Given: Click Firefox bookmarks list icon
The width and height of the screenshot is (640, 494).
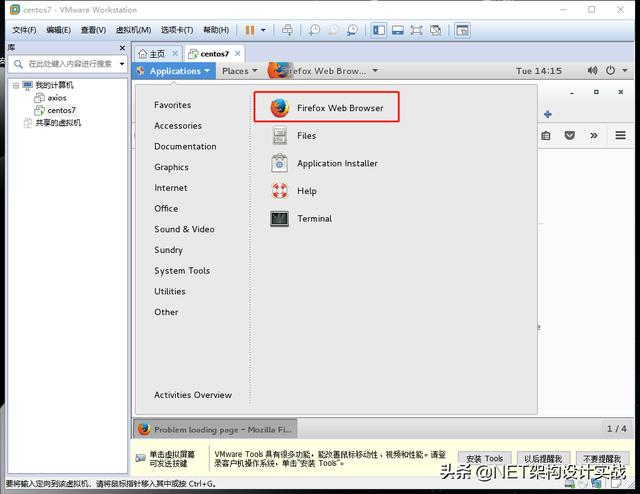Looking at the screenshot, I should pos(546,136).
